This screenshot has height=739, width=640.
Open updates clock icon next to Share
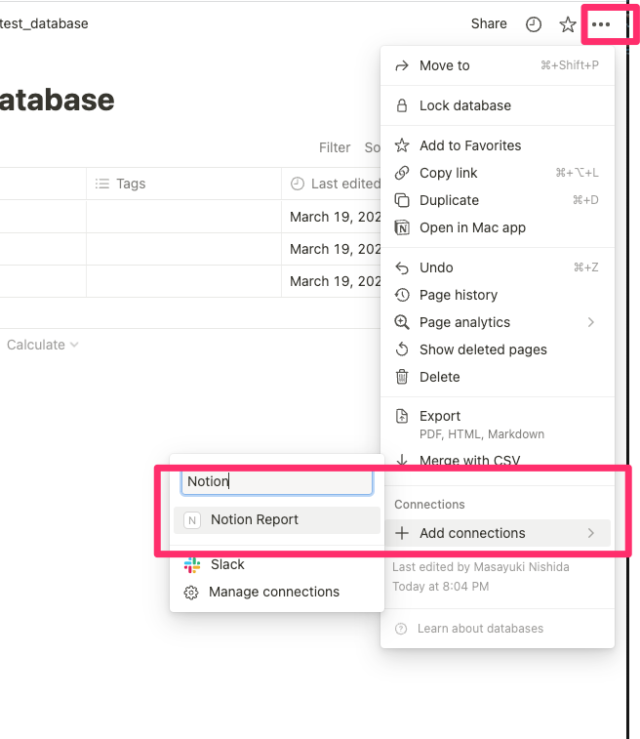tap(533, 24)
